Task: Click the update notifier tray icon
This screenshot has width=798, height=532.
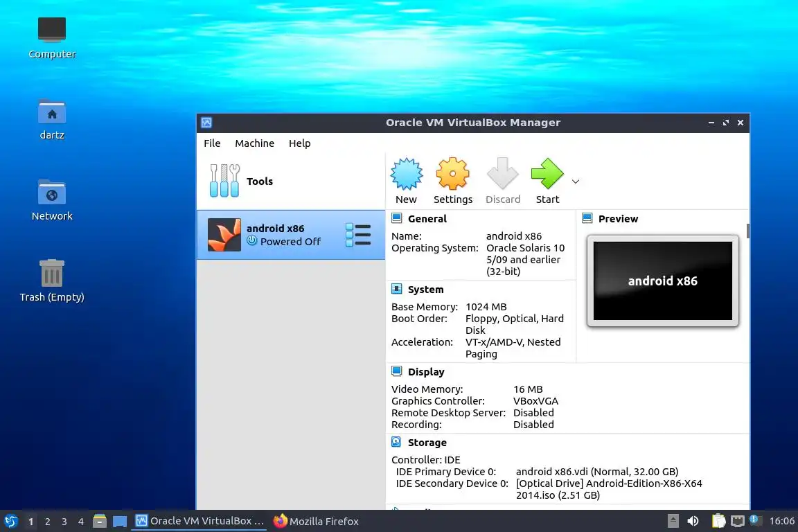Action: point(755,520)
